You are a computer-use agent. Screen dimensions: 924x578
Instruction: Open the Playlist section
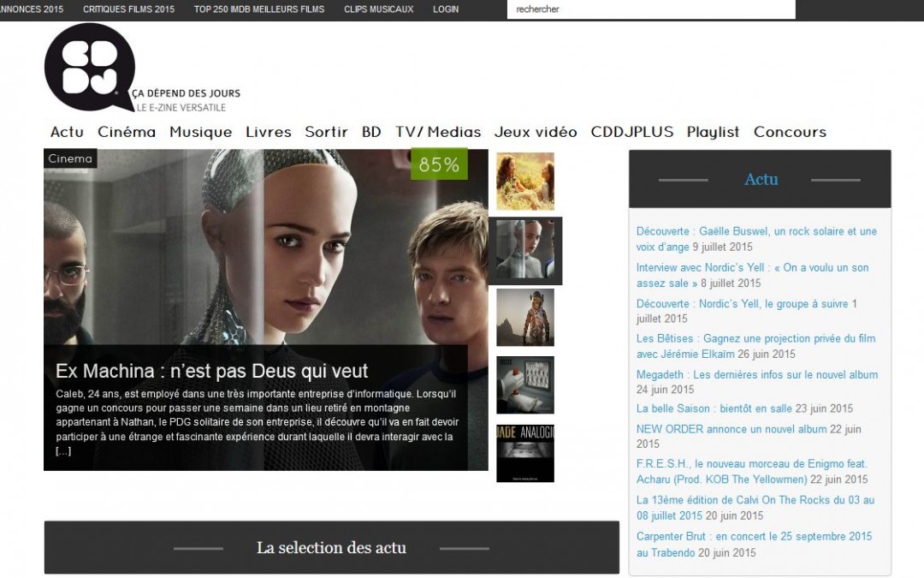[x=713, y=132]
